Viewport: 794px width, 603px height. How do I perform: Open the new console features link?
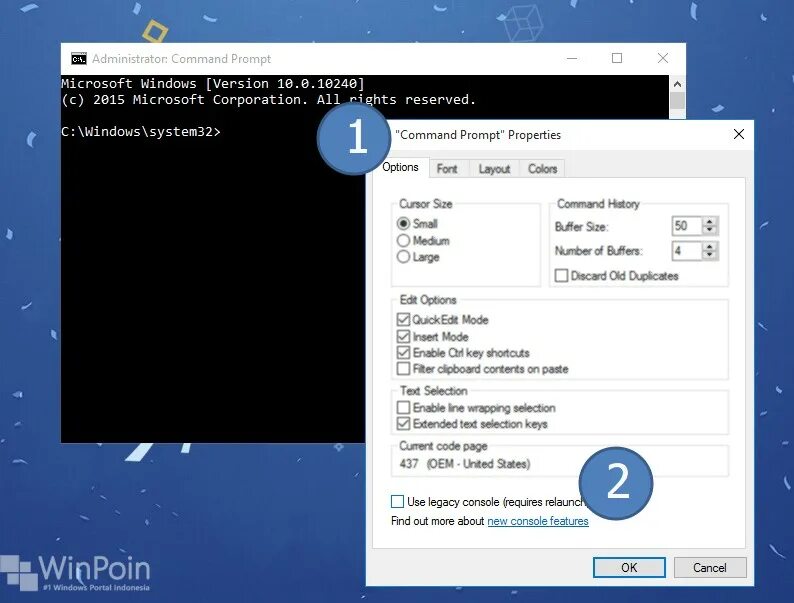click(538, 521)
